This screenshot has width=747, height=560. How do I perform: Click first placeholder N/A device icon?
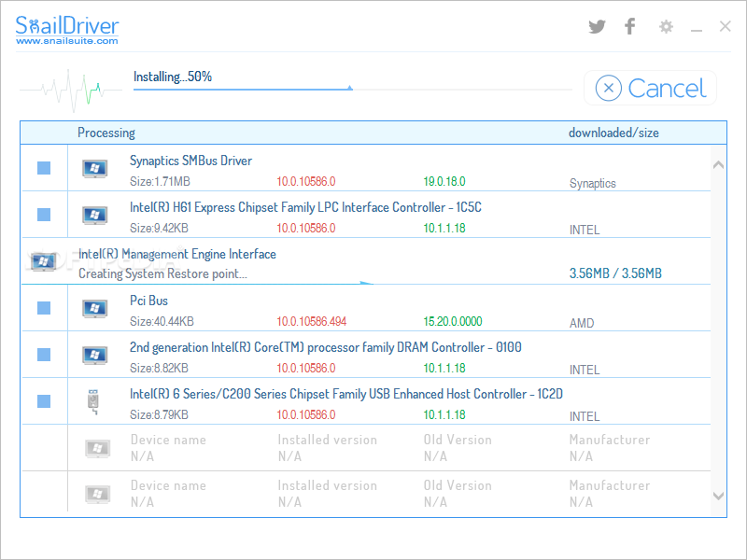click(x=98, y=449)
